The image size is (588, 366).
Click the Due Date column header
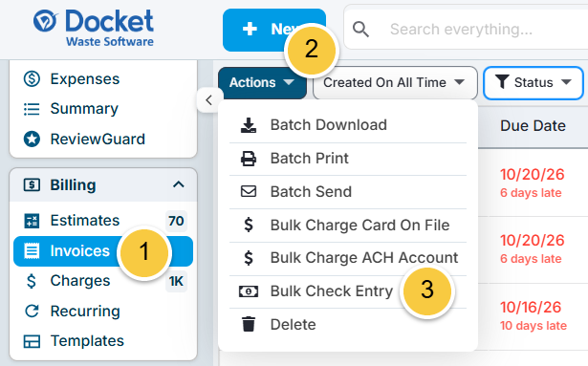pyautogui.click(x=533, y=126)
